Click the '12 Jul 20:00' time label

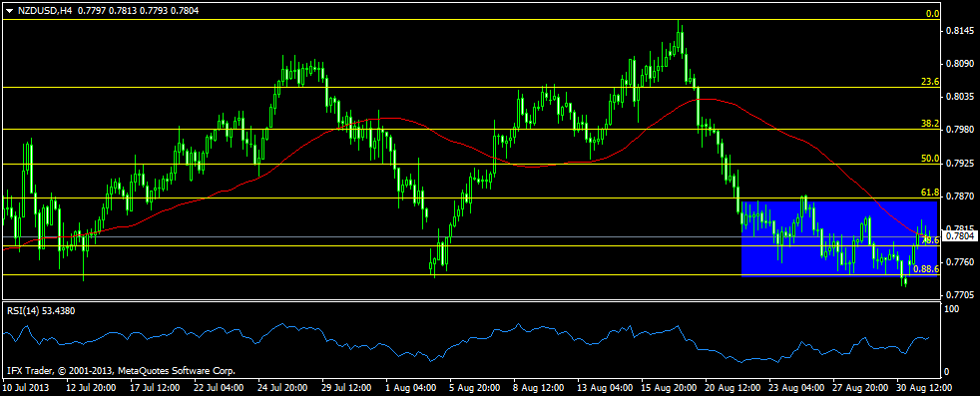[91, 387]
